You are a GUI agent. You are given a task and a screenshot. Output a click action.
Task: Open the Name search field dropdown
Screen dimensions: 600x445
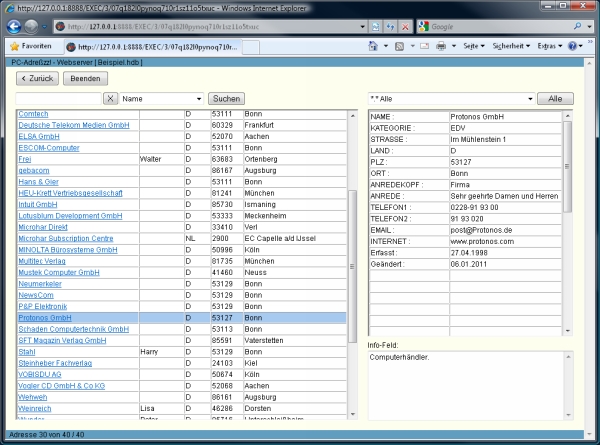click(x=199, y=99)
